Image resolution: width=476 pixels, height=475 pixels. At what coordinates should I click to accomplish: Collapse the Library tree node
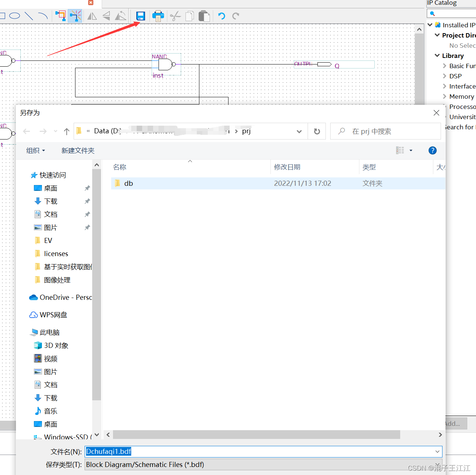point(437,55)
